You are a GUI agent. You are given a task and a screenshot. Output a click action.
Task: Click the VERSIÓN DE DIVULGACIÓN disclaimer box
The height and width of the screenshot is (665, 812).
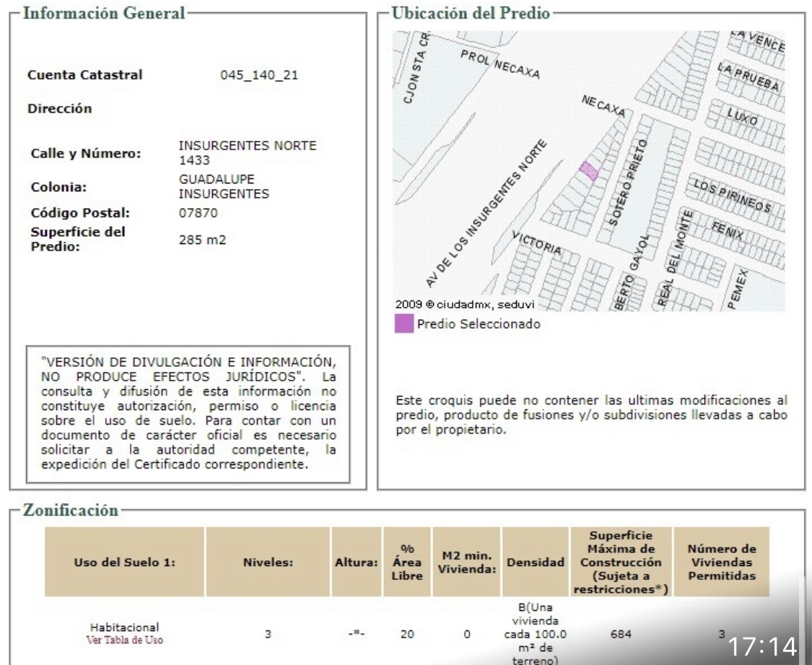tap(188, 414)
